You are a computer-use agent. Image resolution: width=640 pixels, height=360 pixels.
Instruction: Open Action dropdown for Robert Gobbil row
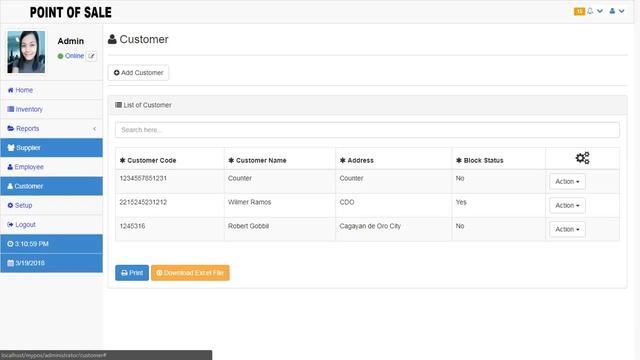(x=567, y=229)
